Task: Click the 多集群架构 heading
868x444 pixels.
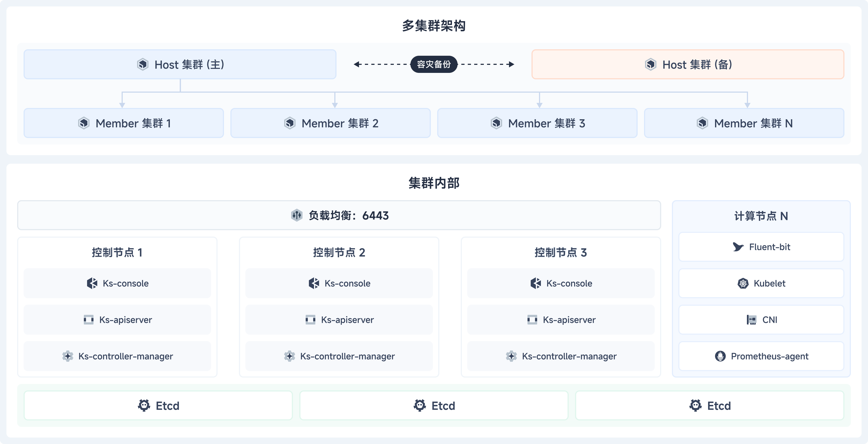Action: (434, 26)
